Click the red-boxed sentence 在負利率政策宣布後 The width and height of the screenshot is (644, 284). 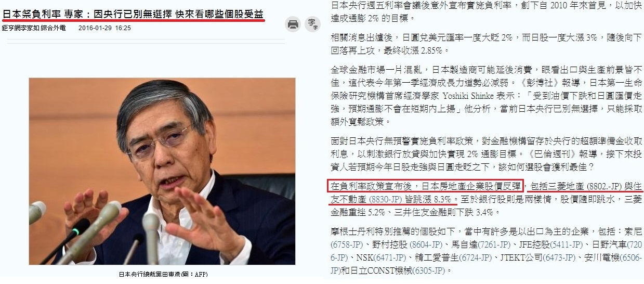[426, 186]
